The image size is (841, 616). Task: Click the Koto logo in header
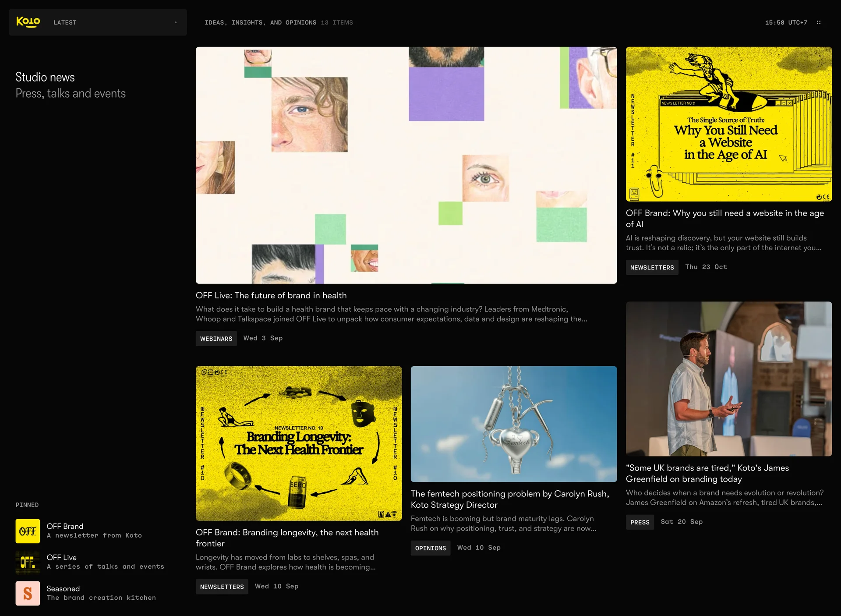[x=28, y=22]
